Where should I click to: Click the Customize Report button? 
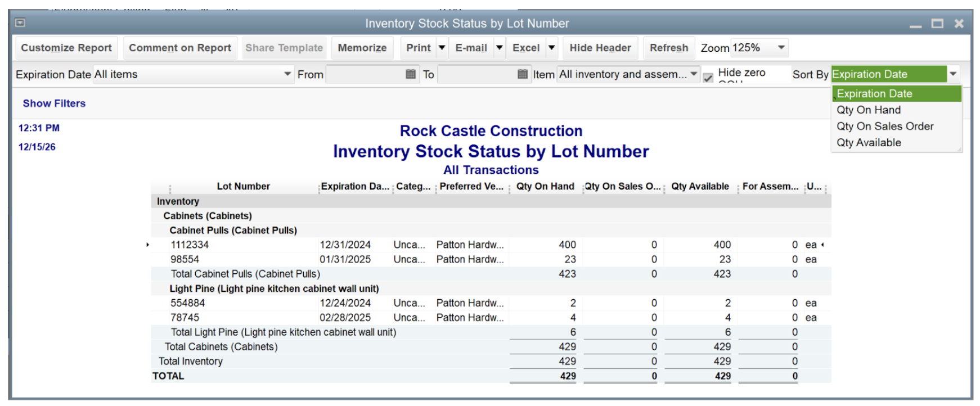click(x=66, y=48)
